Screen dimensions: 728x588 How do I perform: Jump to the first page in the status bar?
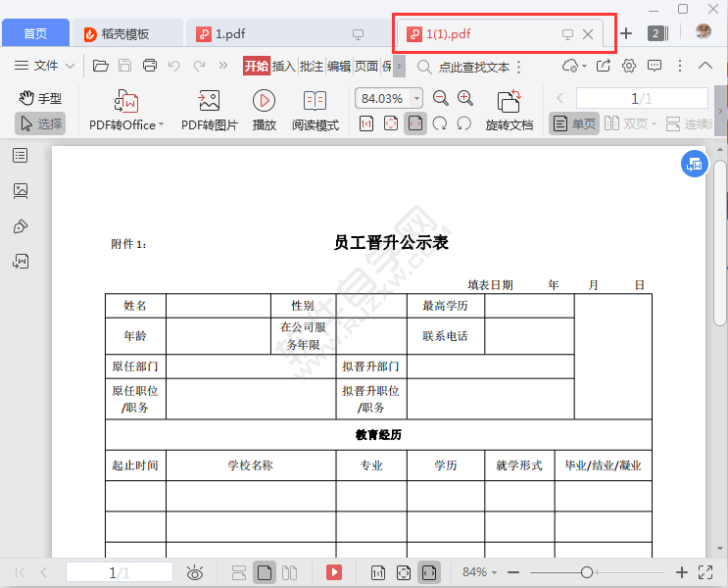(x=20, y=572)
